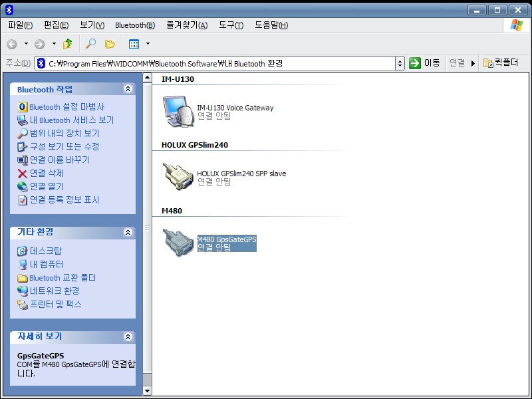Click 범위 내의 장치 보기 link

coord(65,134)
